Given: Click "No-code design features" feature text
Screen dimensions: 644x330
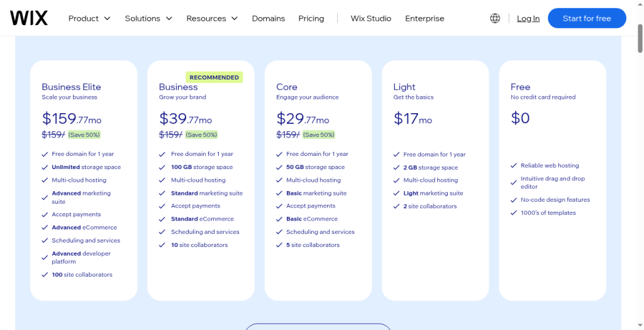Looking at the screenshot, I should pyautogui.click(x=555, y=200).
